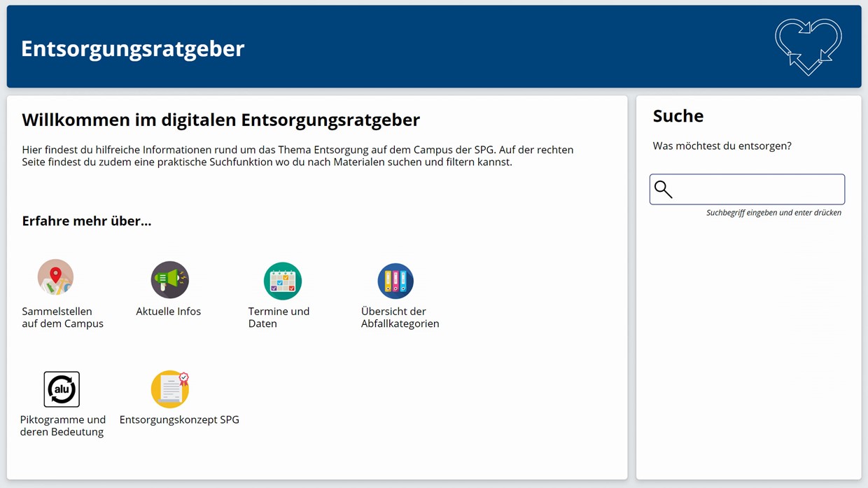Click the "Willkommen im digitalen Entsorgungsratgeber" heading
This screenshot has height=488, width=868.
tap(220, 120)
